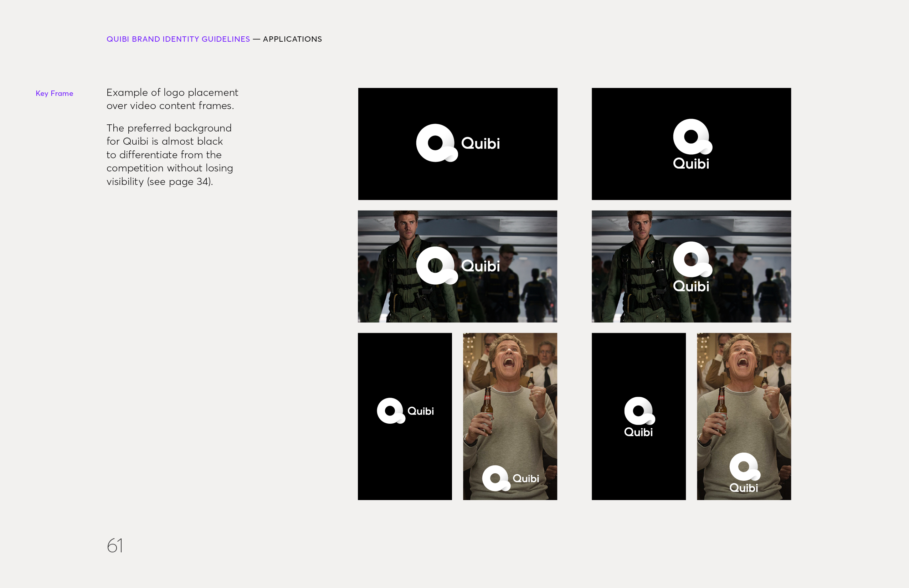The image size is (909, 588).
Task: Select the vertical black frame with horizontal logo
Action: point(405,417)
